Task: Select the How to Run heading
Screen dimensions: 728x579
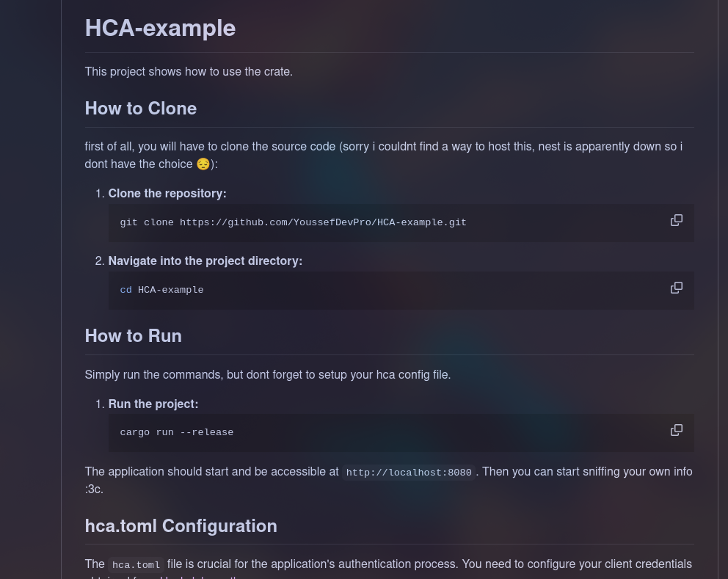Action: (x=133, y=336)
